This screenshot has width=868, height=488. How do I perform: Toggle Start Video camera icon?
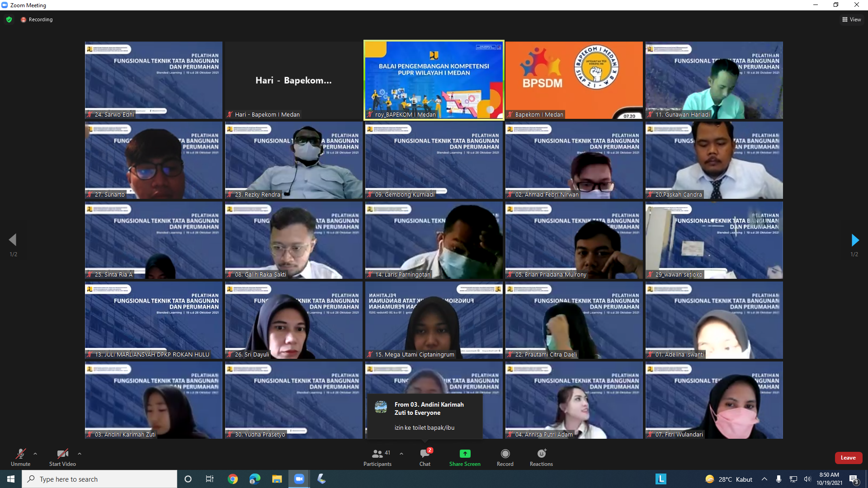point(62,454)
